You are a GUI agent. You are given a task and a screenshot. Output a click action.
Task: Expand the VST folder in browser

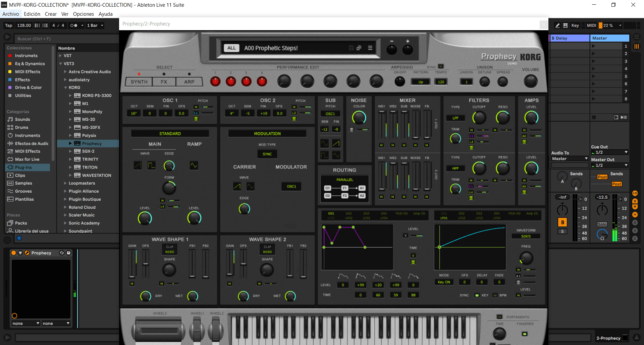click(60, 56)
